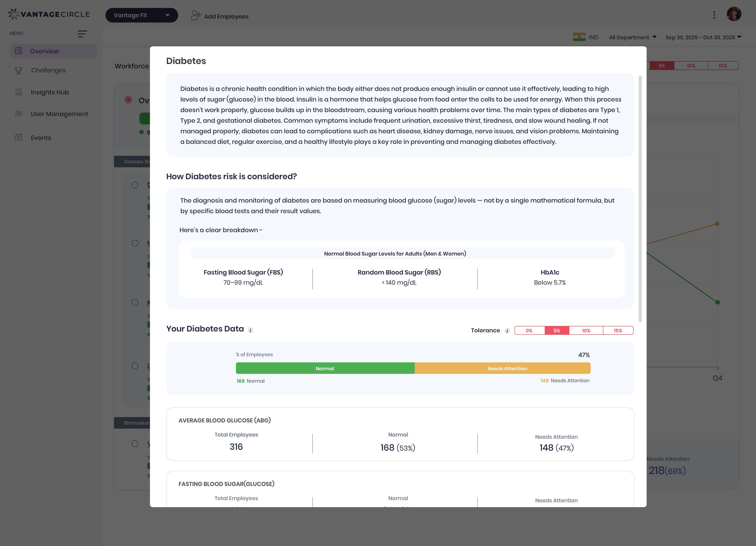Select Overview in the sidebar menu
This screenshot has width=756, height=546.
[44, 51]
